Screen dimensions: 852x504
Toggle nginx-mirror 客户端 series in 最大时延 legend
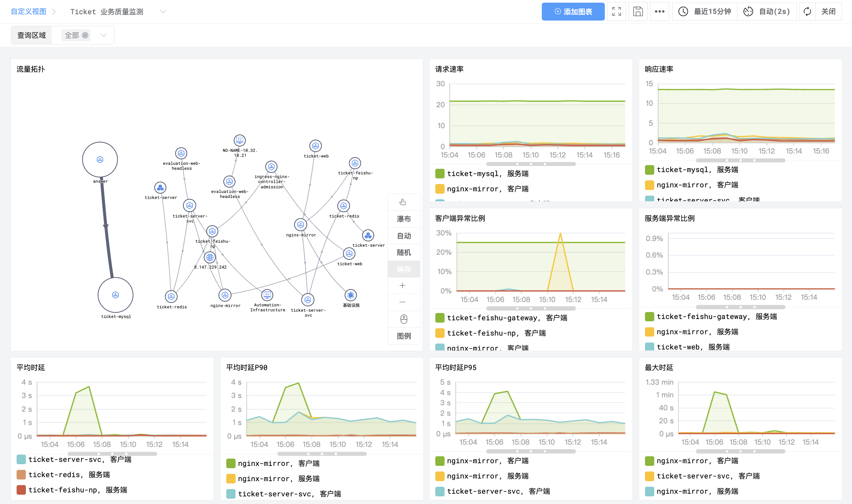pyautogui.click(x=697, y=461)
